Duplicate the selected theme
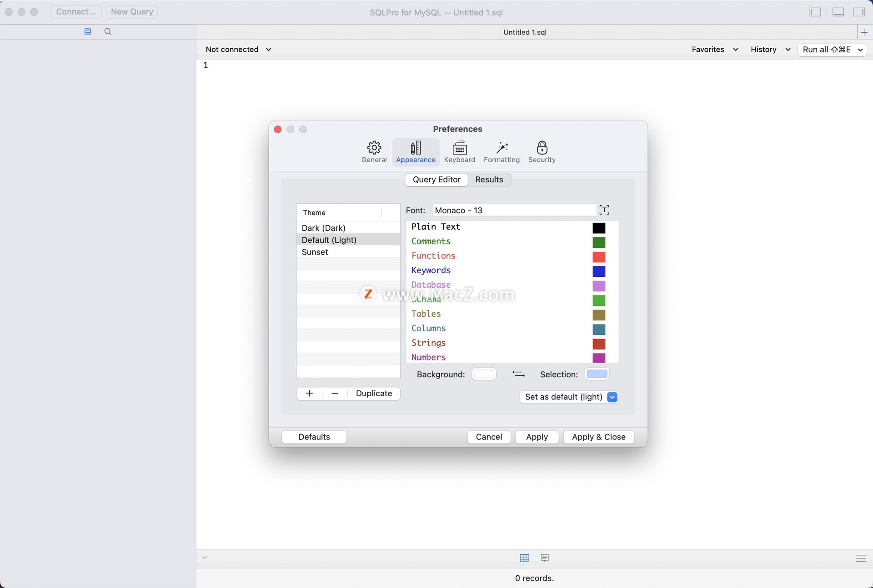This screenshot has width=873, height=588. pyautogui.click(x=374, y=393)
